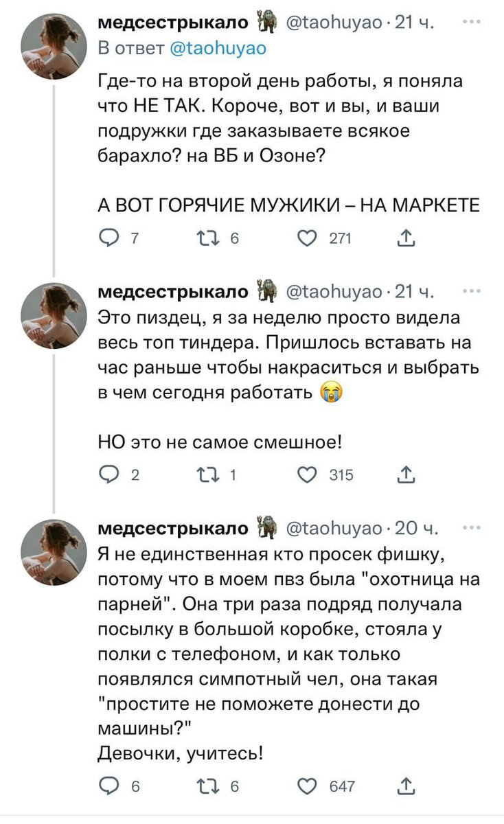
Task: Reply to the tweet with 2 comments
Action: 109,475
